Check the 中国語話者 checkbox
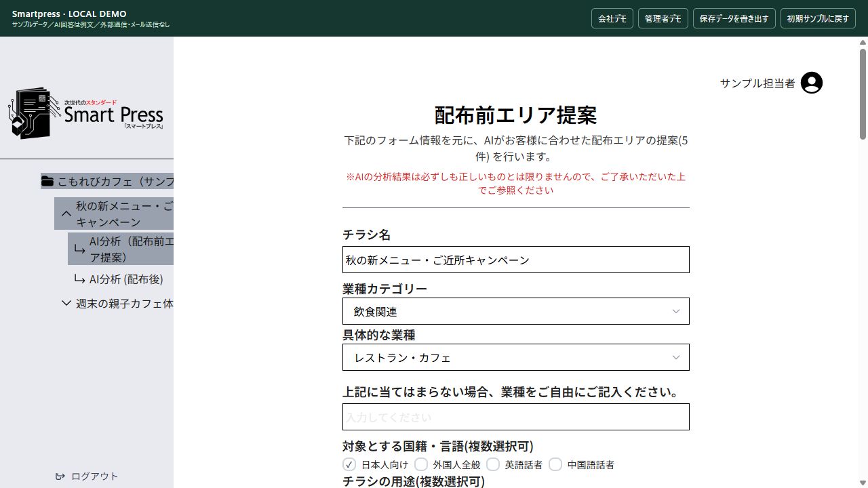868x488 pixels. coord(555,464)
